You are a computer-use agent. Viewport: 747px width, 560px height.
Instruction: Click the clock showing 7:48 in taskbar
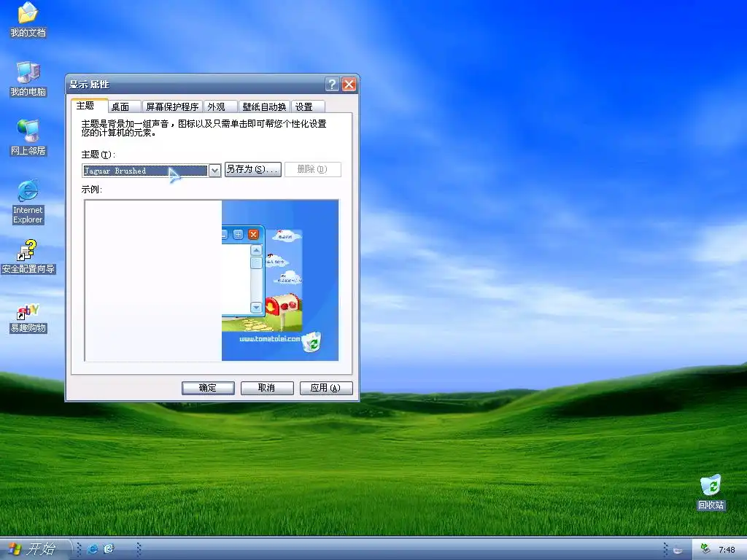[x=727, y=550]
